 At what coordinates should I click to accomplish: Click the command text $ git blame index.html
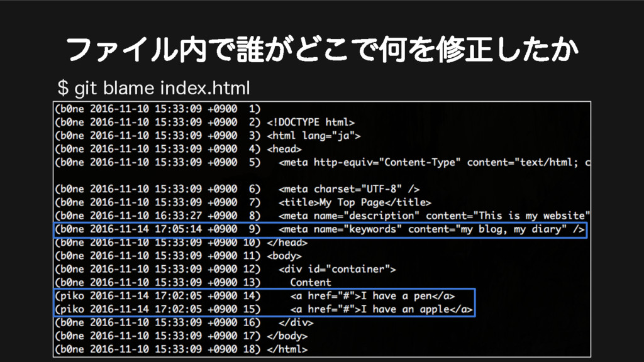pos(153,88)
